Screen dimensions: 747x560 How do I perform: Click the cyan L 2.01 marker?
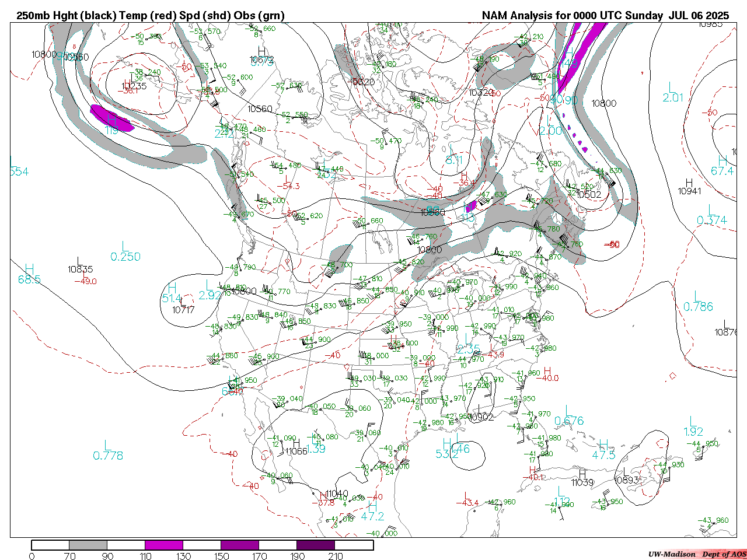673,93
